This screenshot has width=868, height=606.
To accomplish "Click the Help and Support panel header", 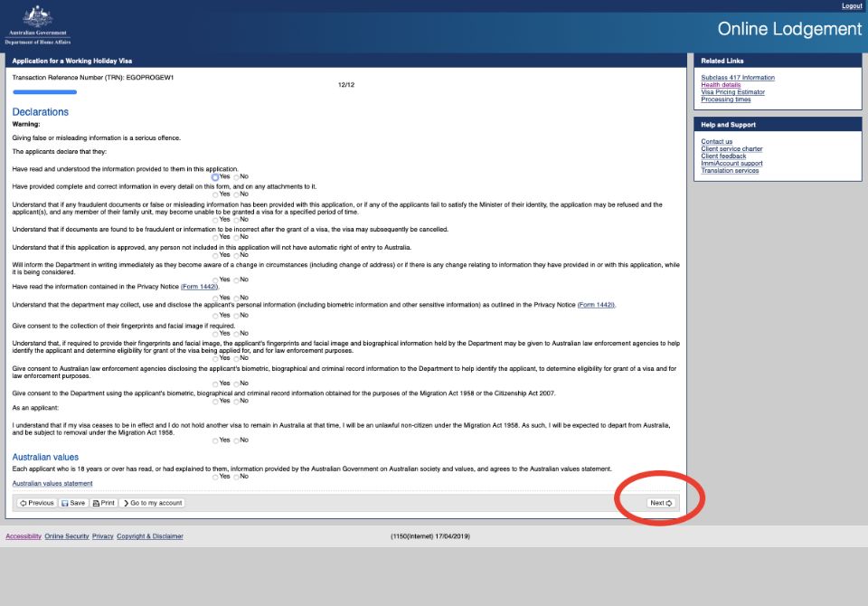I will click(778, 125).
